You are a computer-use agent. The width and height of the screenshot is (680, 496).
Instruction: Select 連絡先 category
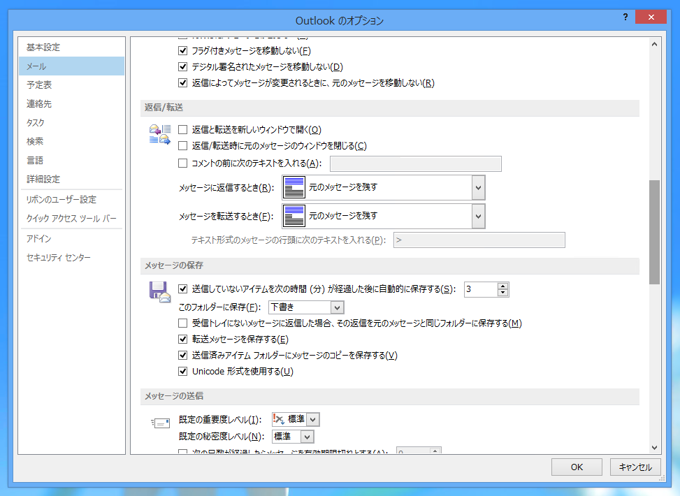click(x=72, y=104)
